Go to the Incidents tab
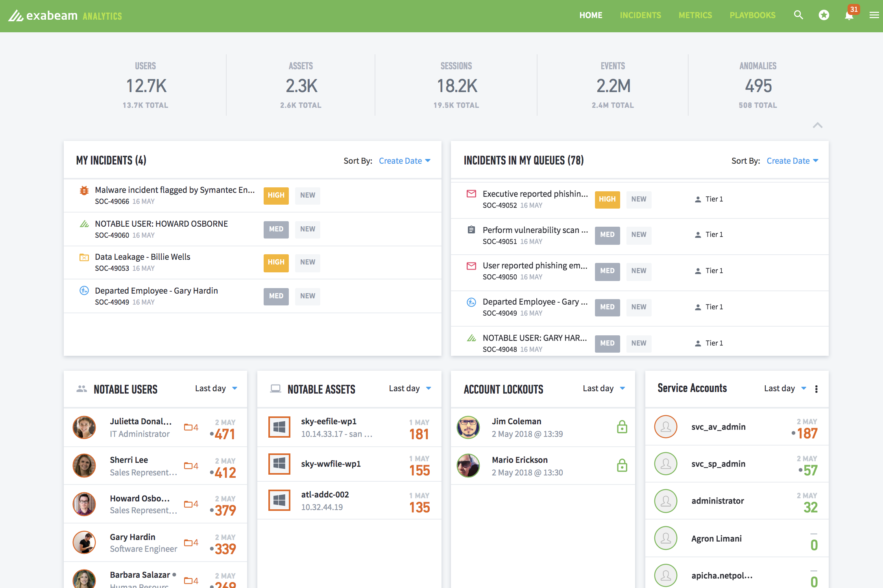The width and height of the screenshot is (883, 588). (640, 15)
